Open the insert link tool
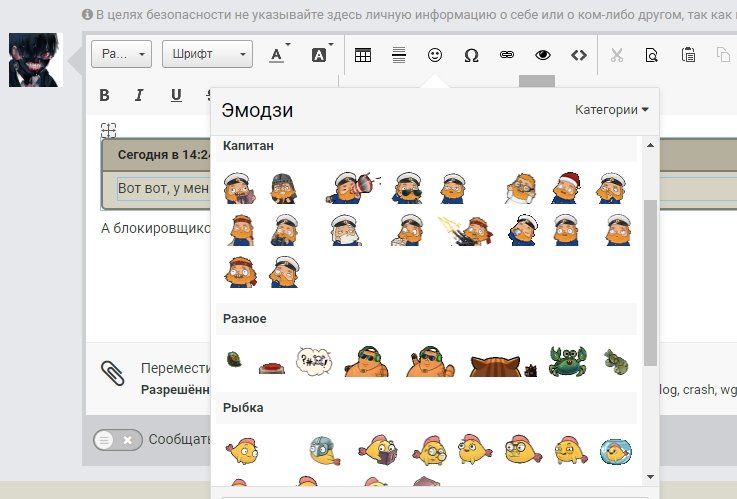 506,55
